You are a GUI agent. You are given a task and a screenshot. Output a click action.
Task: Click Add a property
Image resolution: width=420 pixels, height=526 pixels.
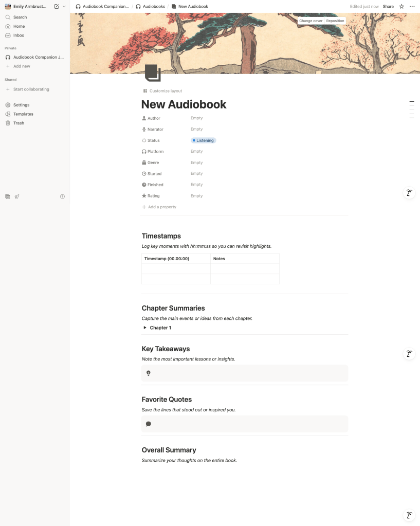coord(162,207)
